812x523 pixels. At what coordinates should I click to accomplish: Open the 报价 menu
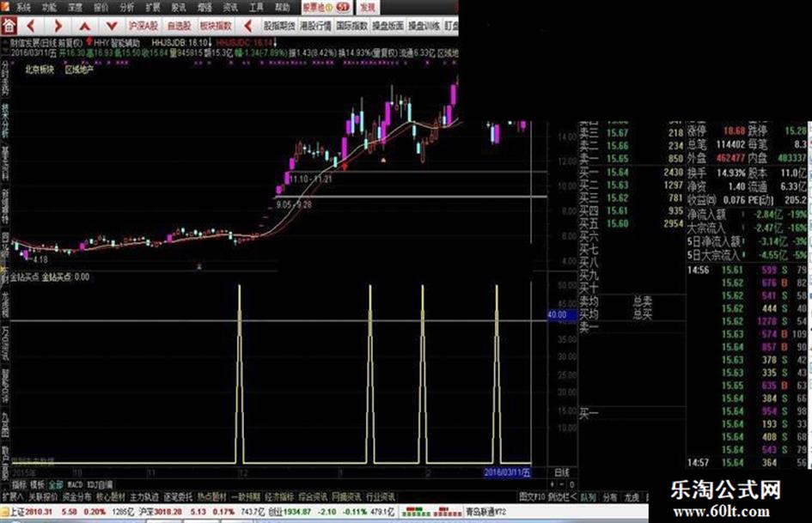click(x=101, y=7)
